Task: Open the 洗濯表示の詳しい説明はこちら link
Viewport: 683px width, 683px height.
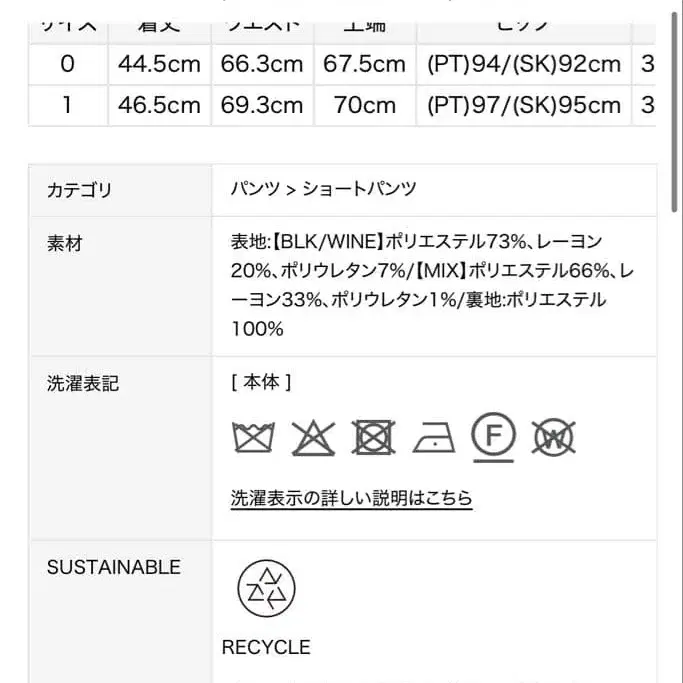Action: [x=351, y=497]
